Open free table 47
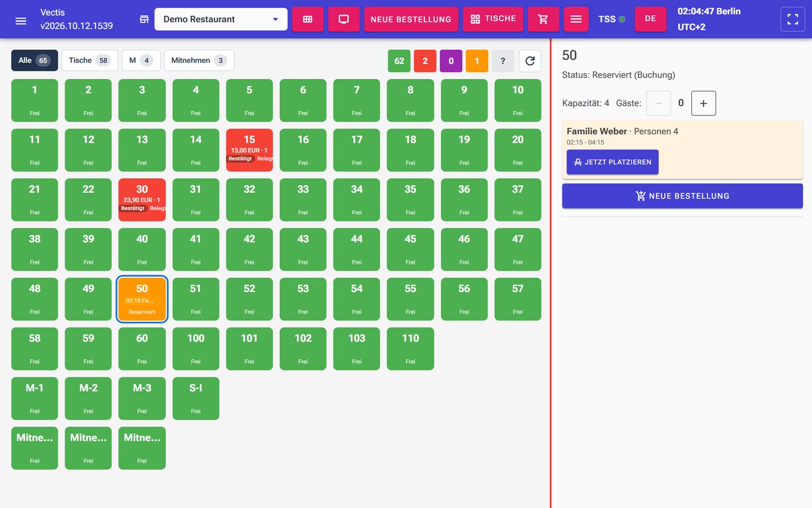Viewport: 812px width, 508px height. pos(518,249)
